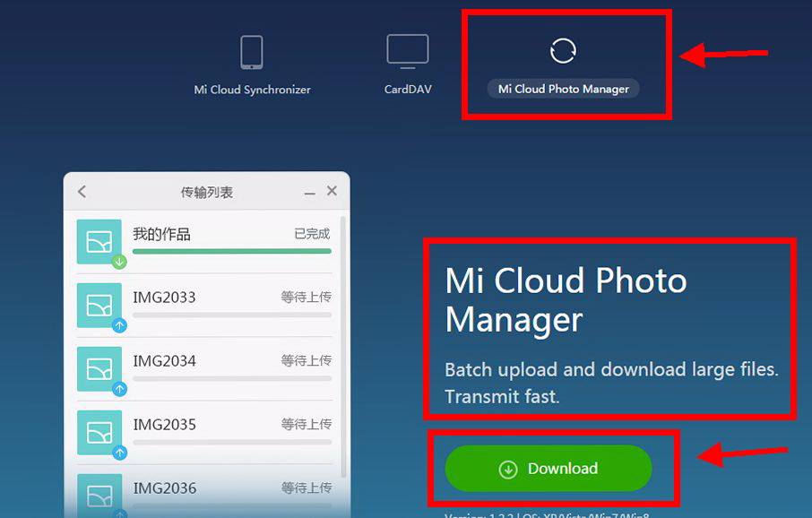Click the IMG2033 upload progress bar
Viewport: 812px width, 518px height.
[232, 315]
